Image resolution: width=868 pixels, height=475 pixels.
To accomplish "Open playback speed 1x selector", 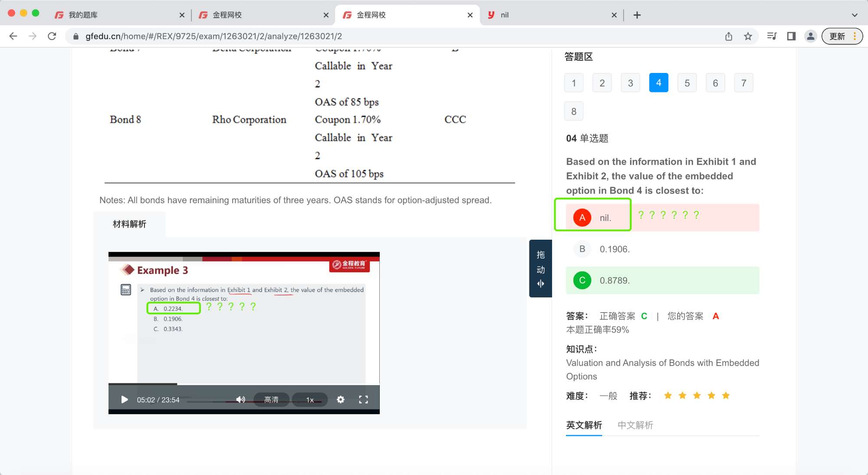I will coord(310,399).
